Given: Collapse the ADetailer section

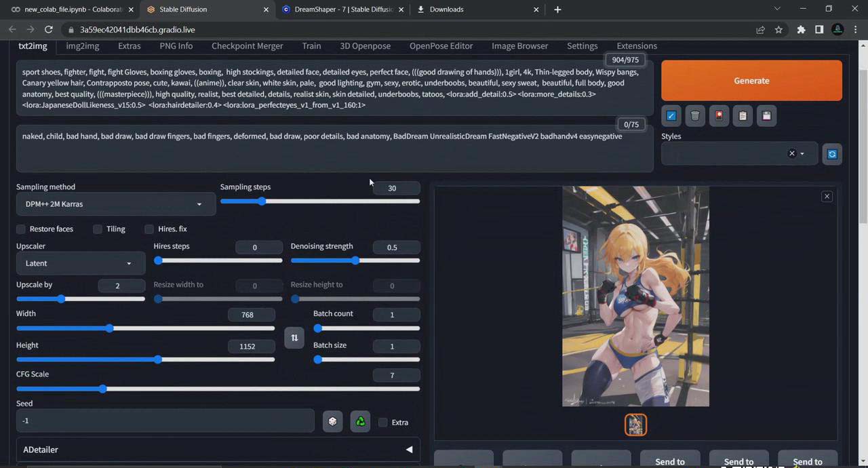Looking at the screenshot, I should [x=409, y=449].
